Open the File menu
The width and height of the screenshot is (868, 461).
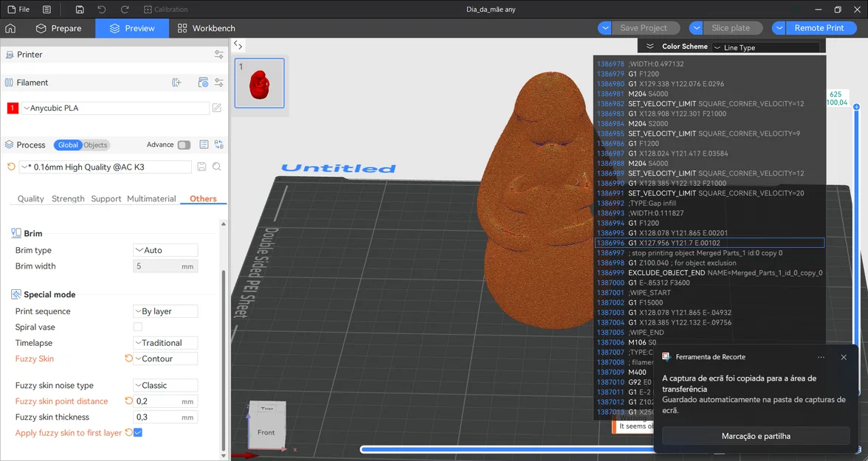point(18,10)
